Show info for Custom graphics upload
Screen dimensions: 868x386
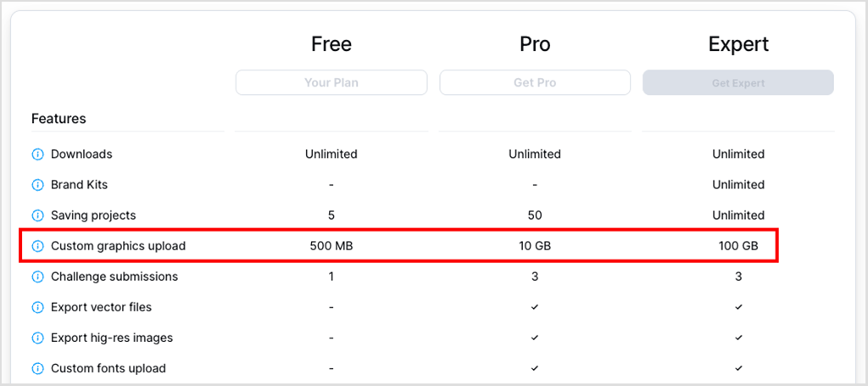tap(37, 246)
